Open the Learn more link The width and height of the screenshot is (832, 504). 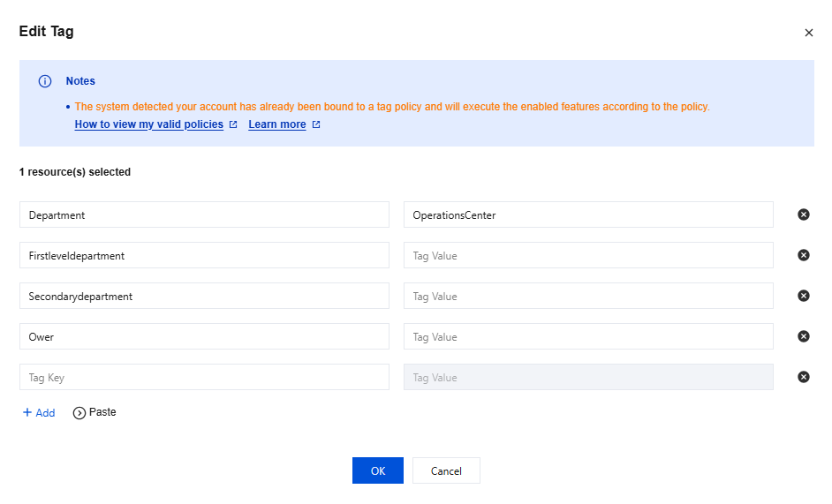[277, 124]
